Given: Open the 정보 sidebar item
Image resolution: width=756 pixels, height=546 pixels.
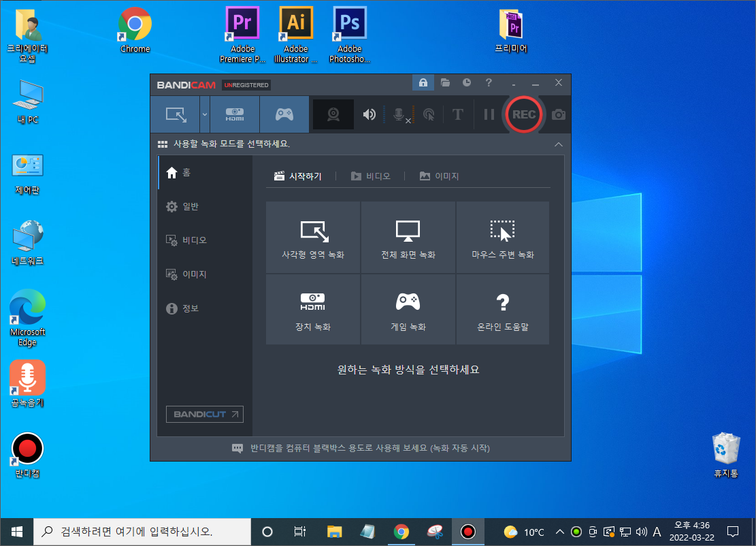Looking at the screenshot, I should click(x=206, y=308).
